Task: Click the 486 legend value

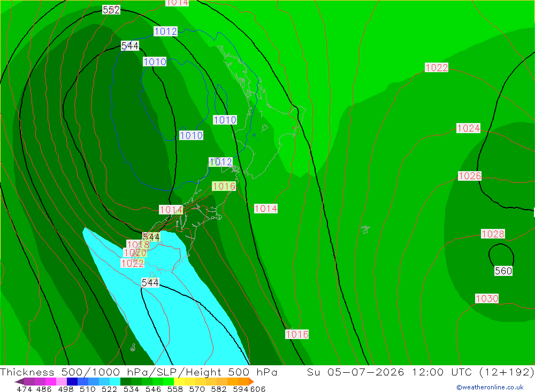Action: (x=44, y=389)
